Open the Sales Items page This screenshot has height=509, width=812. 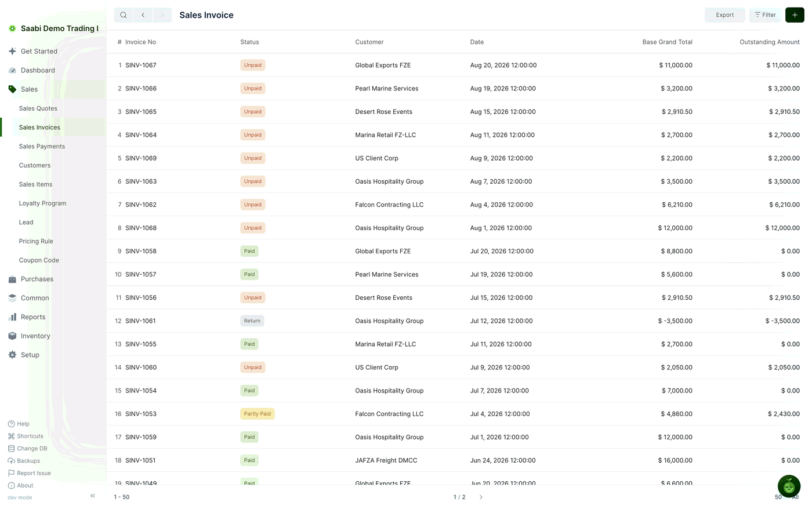pyautogui.click(x=35, y=184)
